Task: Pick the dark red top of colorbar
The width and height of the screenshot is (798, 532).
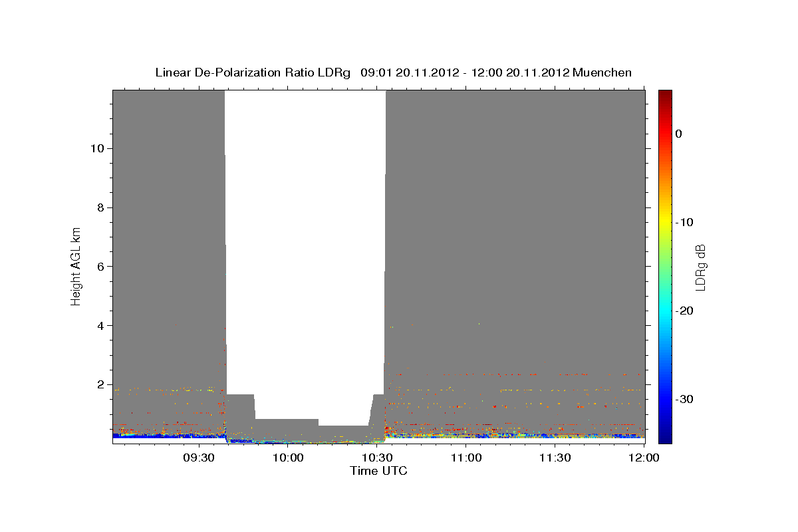Action: [665, 94]
